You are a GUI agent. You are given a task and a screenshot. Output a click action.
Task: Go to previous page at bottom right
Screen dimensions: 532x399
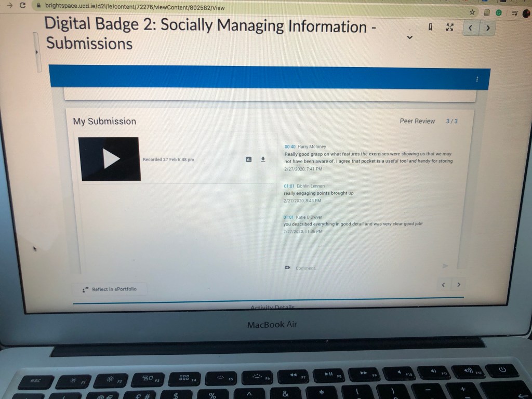[443, 285]
